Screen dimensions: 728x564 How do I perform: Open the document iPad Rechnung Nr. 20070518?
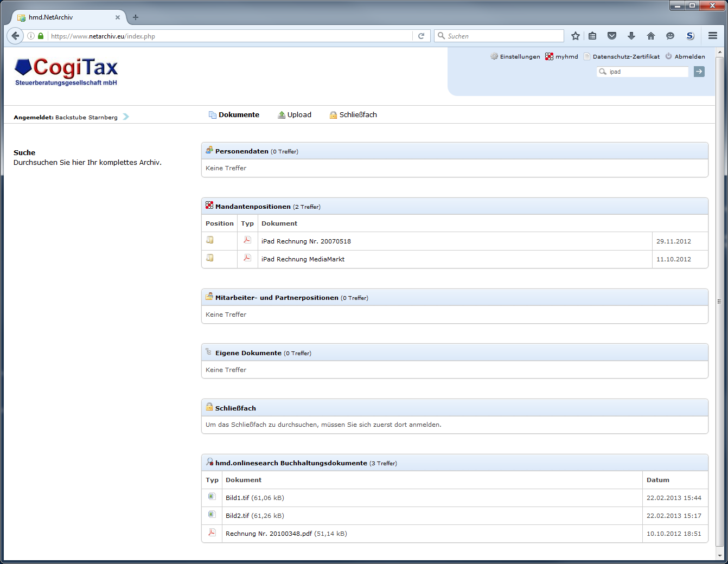click(306, 241)
